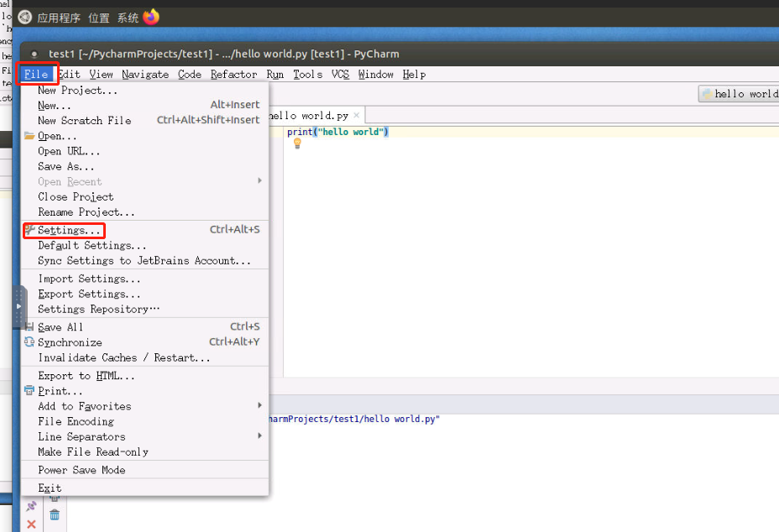Viewport: 779px width, 532px height.
Task: Open Default Settings...
Action: tap(145, 245)
